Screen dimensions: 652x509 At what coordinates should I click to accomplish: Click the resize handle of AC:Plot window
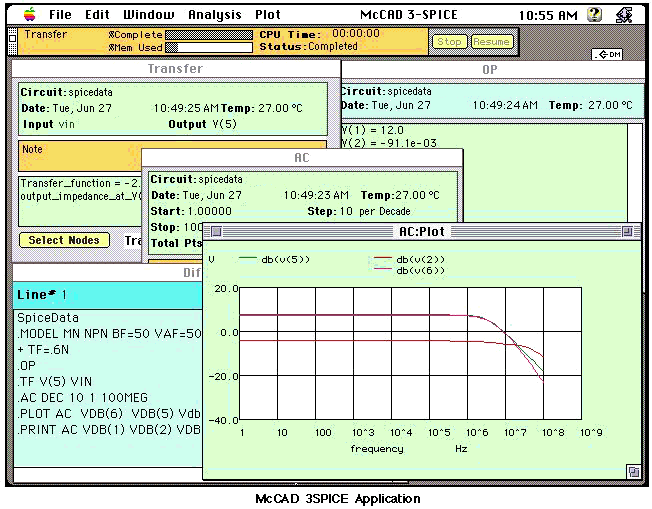pos(633,471)
